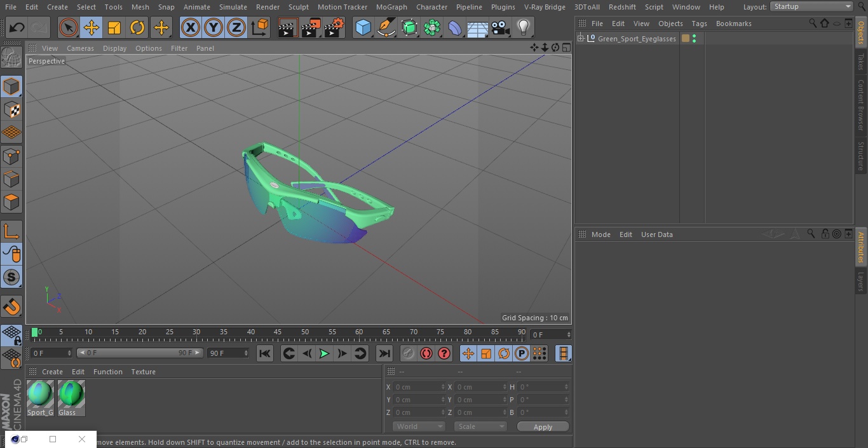Go to end of animation
This screenshot has width=868, height=448.
click(384, 353)
